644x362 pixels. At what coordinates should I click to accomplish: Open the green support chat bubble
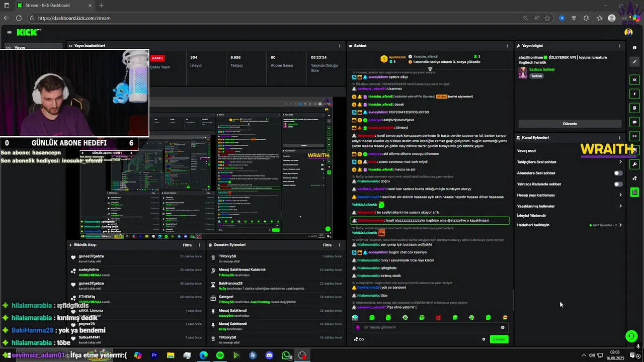(x=631, y=336)
